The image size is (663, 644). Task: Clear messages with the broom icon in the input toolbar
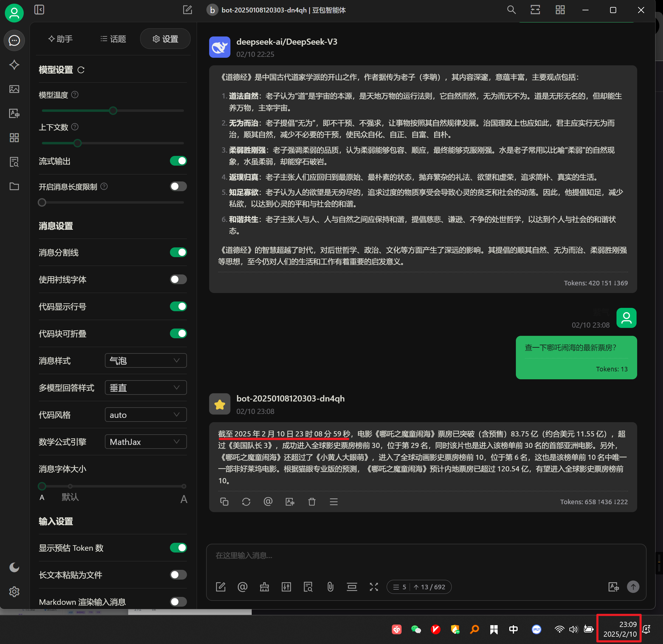click(x=264, y=587)
